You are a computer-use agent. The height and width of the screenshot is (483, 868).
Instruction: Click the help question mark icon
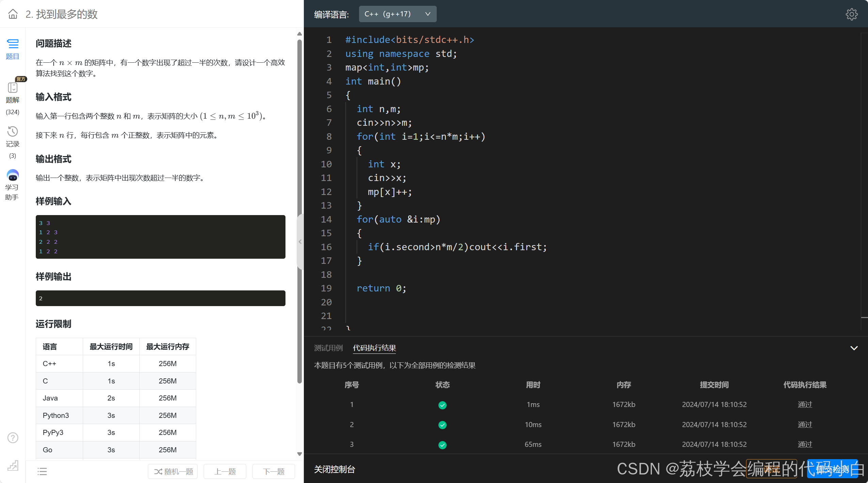pos(13,438)
